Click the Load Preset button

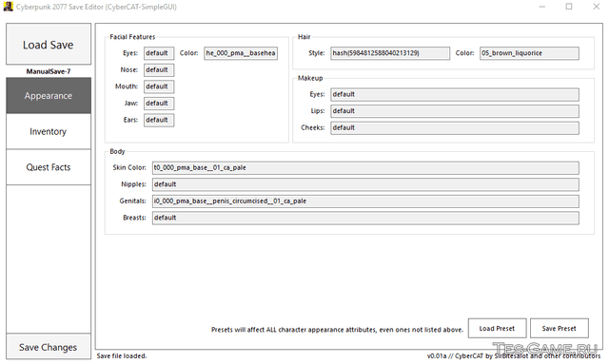[x=497, y=328]
